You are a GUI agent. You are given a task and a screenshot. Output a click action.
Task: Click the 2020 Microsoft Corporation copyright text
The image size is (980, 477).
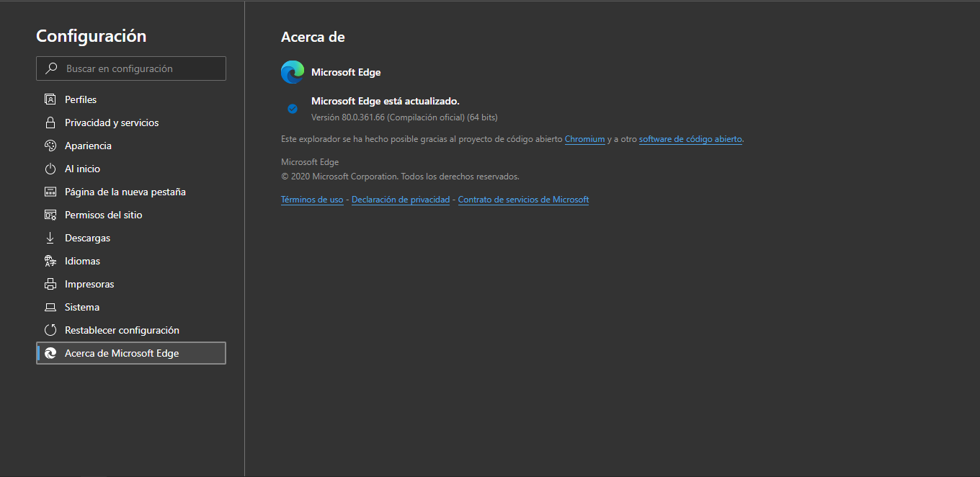point(400,177)
